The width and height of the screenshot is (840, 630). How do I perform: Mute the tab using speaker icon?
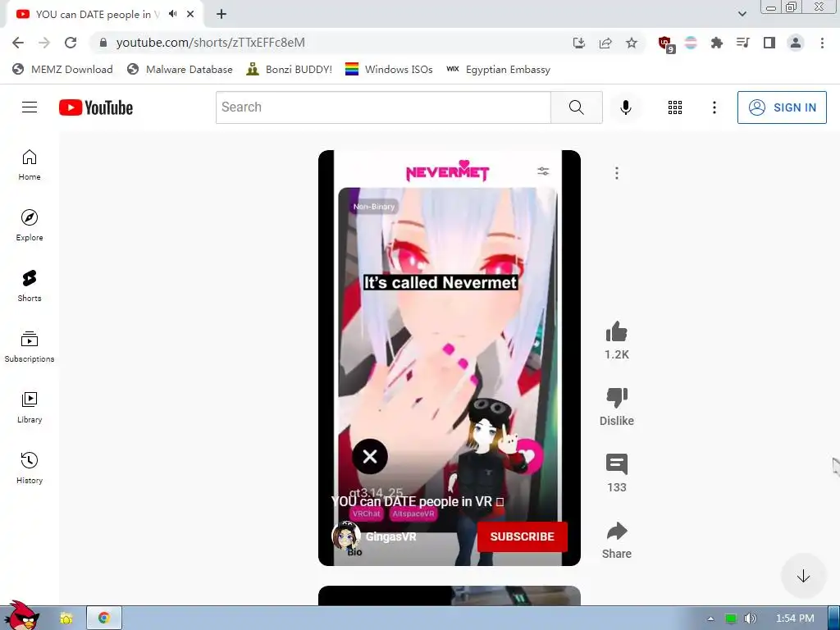tap(172, 14)
